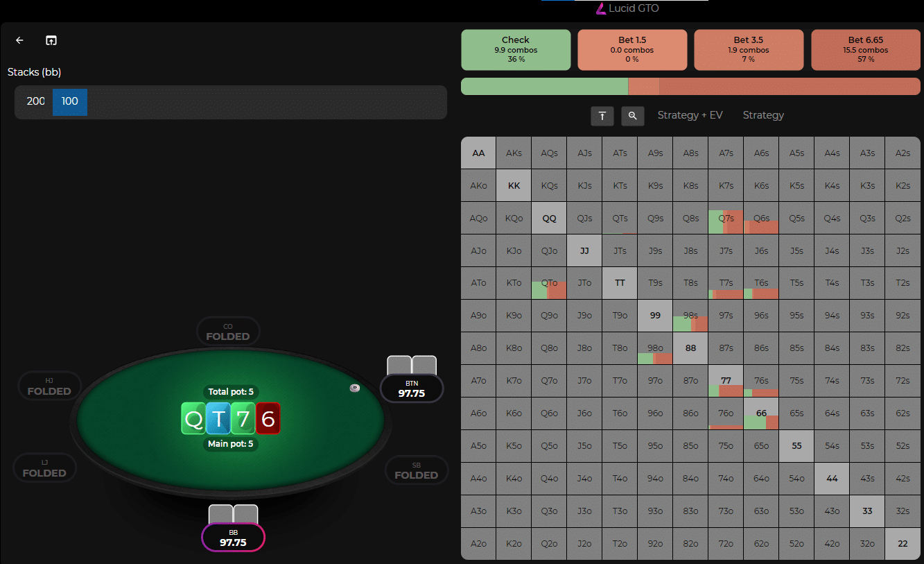Click the folded SB seat

click(417, 470)
